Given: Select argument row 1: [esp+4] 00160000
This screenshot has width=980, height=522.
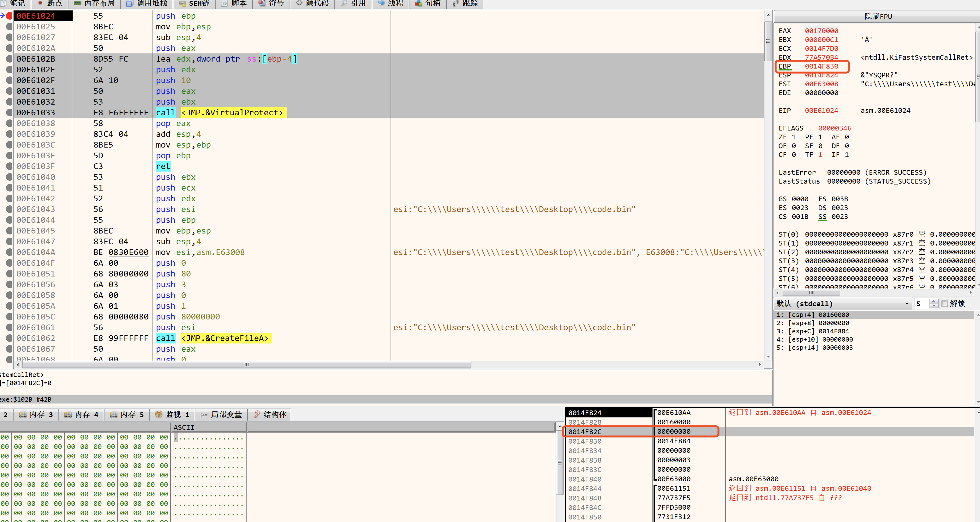Looking at the screenshot, I should click(874, 314).
